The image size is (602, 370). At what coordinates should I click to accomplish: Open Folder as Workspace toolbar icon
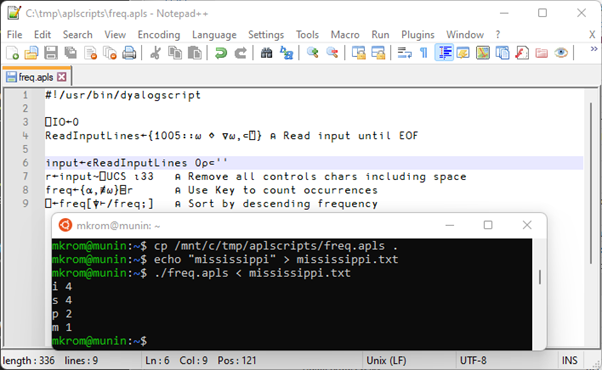(x=541, y=53)
